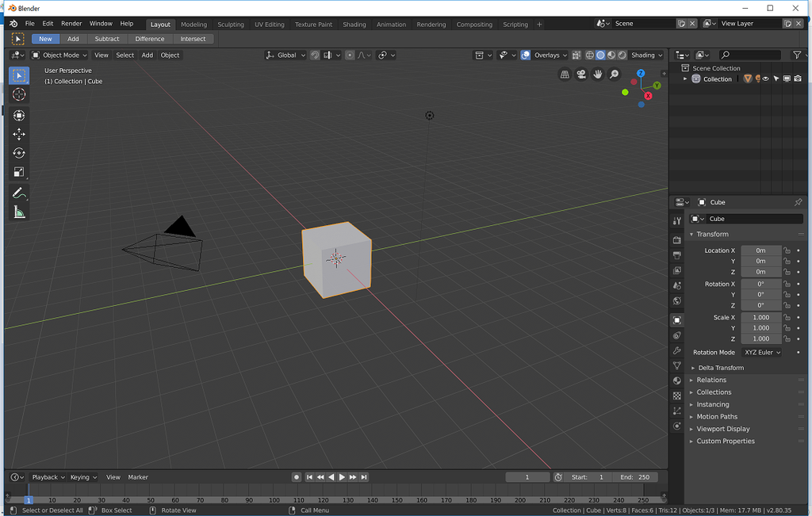The height and width of the screenshot is (516, 812).
Task: Toggle camera view with viewport camera icon
Action: [581, 75]
